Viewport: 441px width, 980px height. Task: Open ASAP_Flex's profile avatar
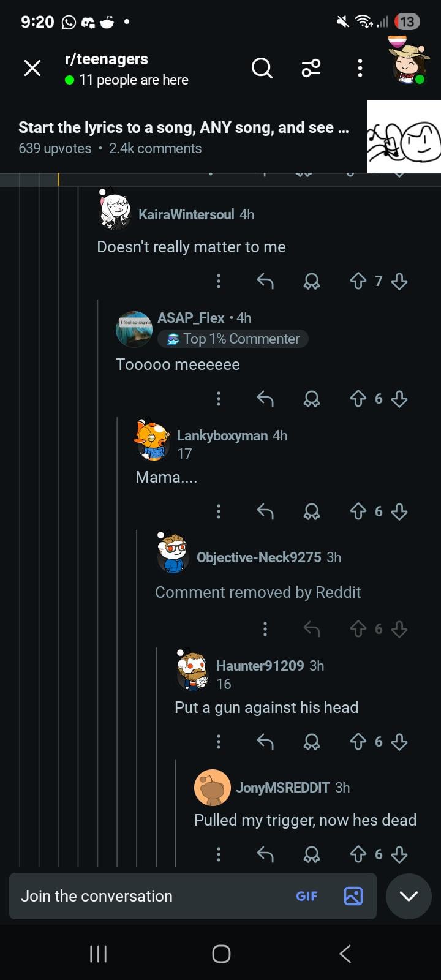(x=134, y=329)
